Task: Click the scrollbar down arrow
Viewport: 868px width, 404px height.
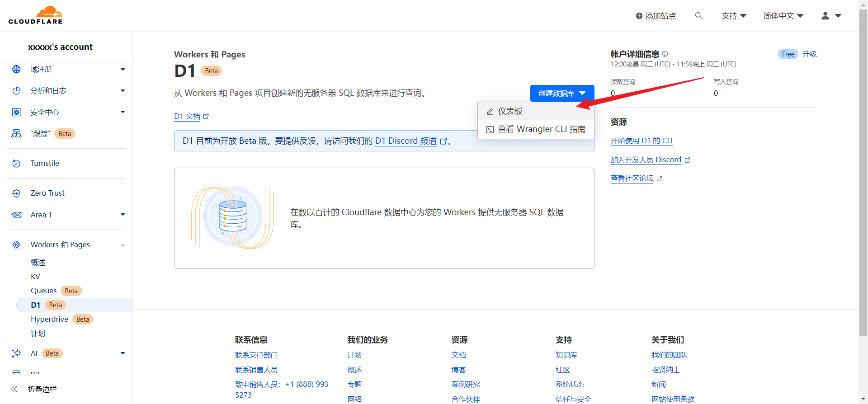Action: pos(863,399)
